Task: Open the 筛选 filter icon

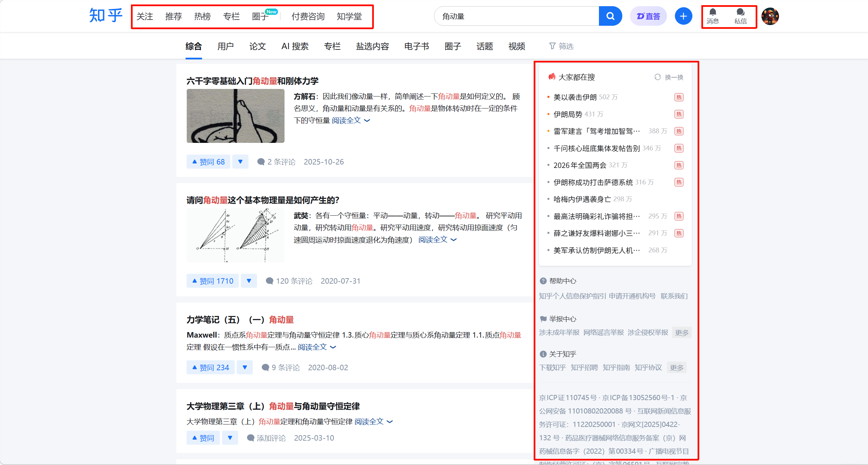Action: [561, 46]
